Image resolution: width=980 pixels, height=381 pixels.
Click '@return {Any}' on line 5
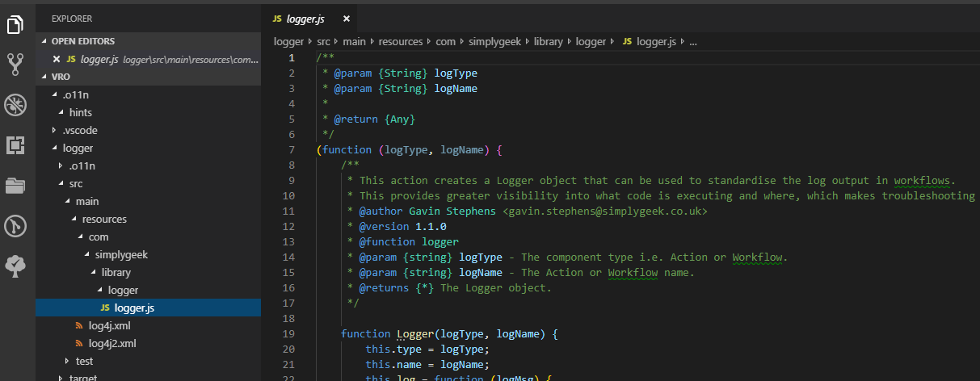pyautogui.click(x=375, y=119)
